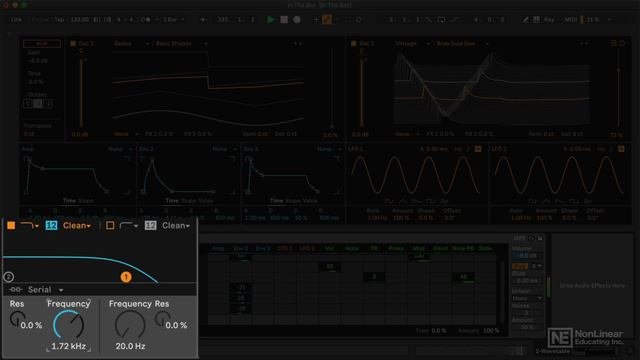Click Osc 2 previous/next wavetable arrows
The image size is (640, 360).
pos(584,43)
